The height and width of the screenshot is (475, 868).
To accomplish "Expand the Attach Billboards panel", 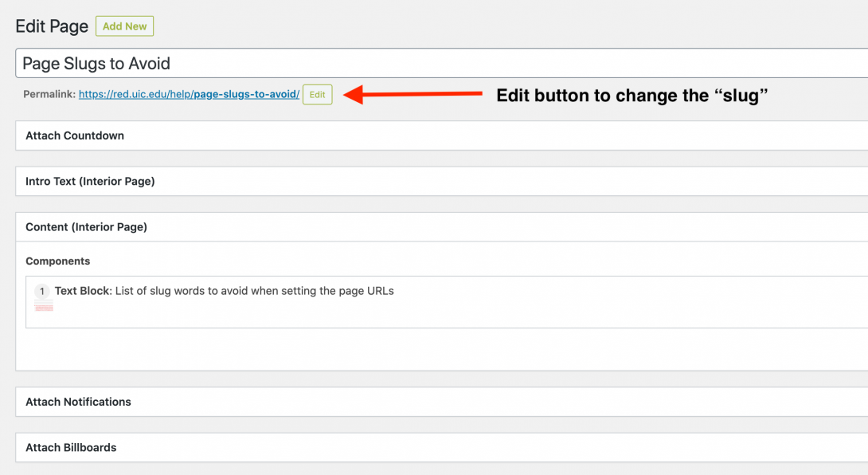I will click(71, 447).
